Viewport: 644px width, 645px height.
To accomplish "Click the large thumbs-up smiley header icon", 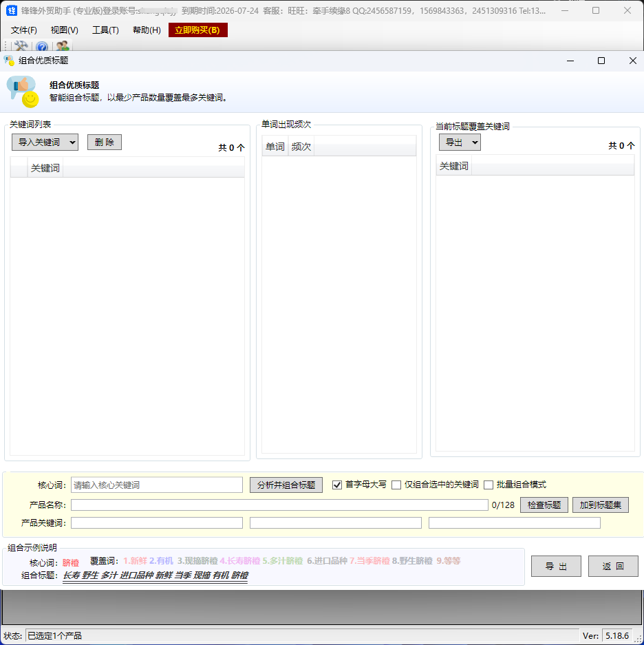I will (22, 92).
